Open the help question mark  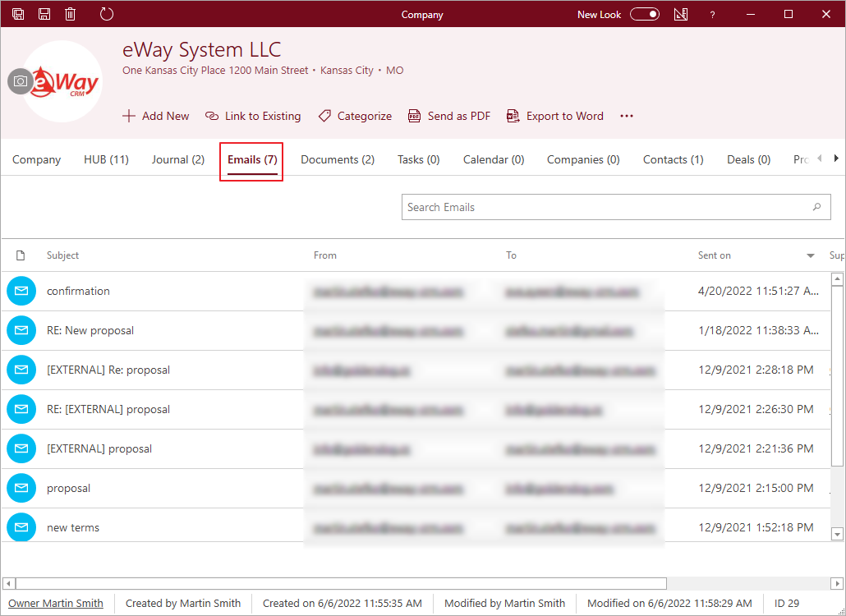tap(712, 15)
